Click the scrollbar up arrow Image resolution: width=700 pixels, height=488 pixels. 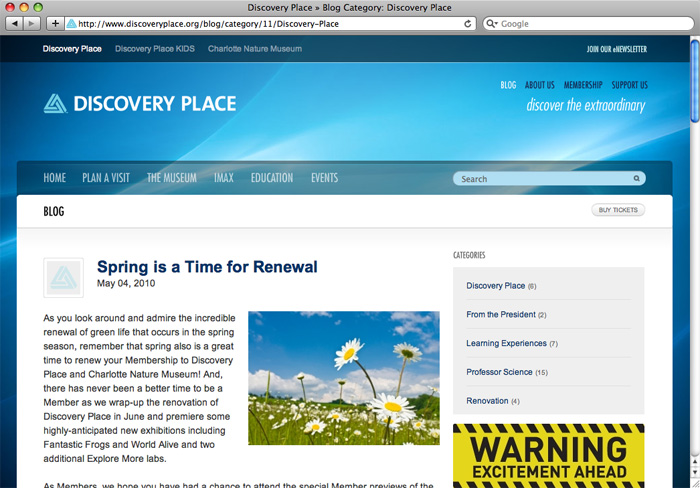click(695, 462)
